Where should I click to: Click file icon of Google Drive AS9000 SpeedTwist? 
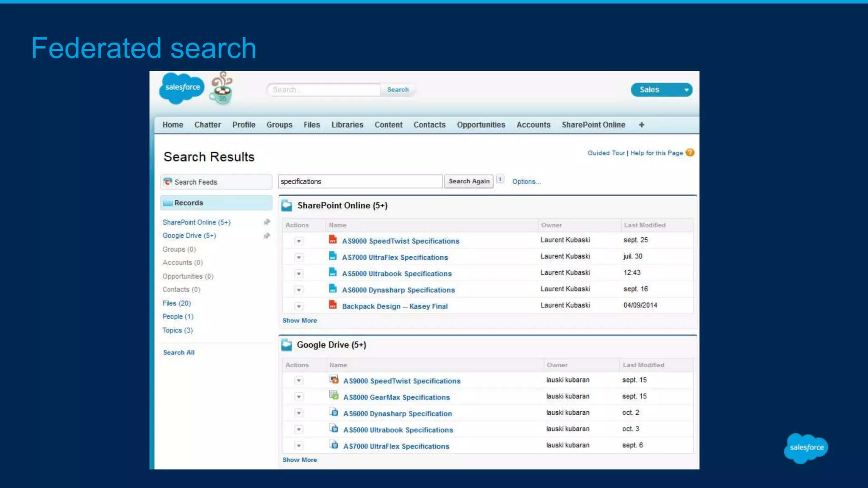coord(334,380)
